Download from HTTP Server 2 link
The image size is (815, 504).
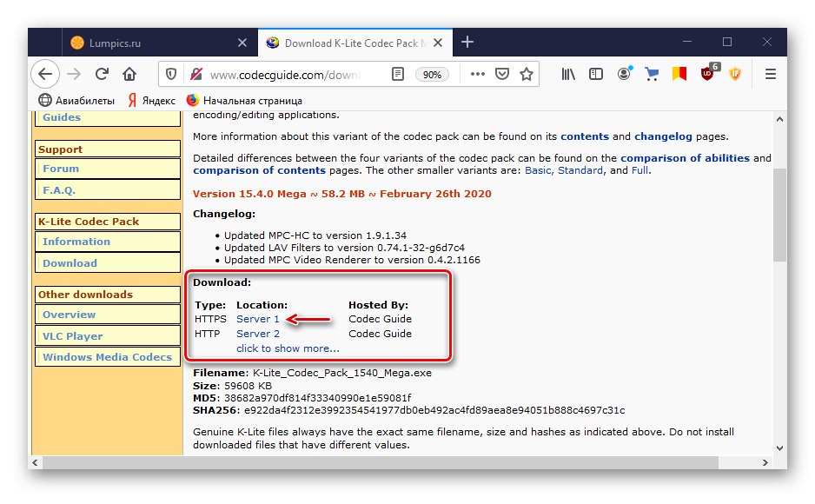[x=258, y=334]
